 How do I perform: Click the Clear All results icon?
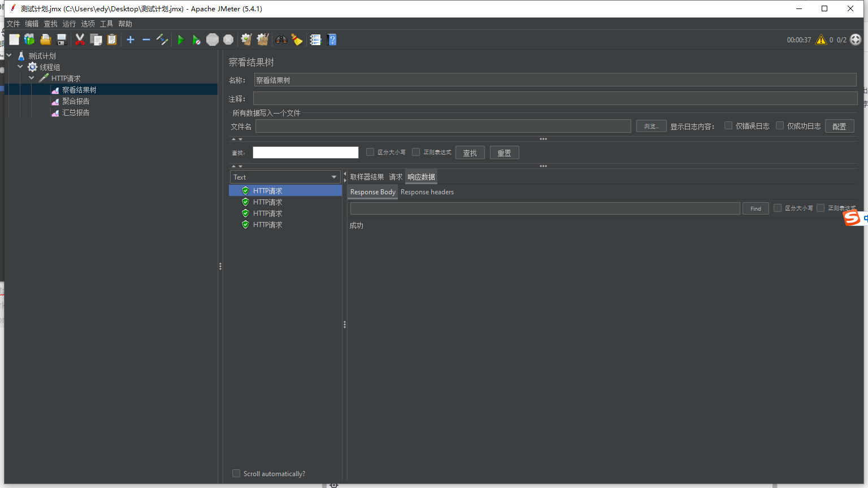click(x=263, y=40)
